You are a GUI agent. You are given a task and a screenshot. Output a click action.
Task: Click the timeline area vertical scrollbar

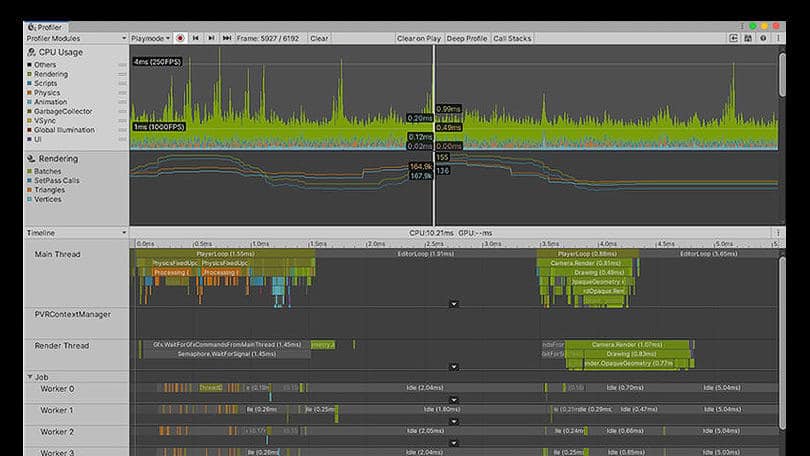[782, 343]
